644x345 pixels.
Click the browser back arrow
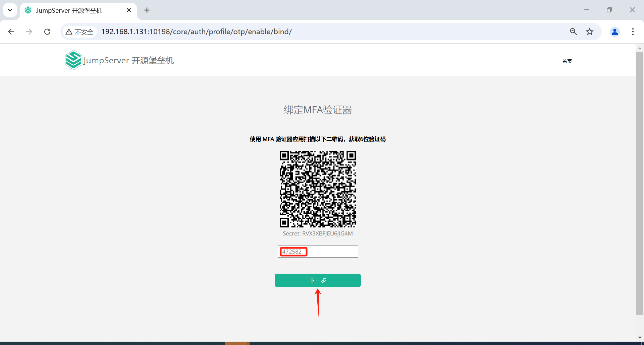click(11, 31)
